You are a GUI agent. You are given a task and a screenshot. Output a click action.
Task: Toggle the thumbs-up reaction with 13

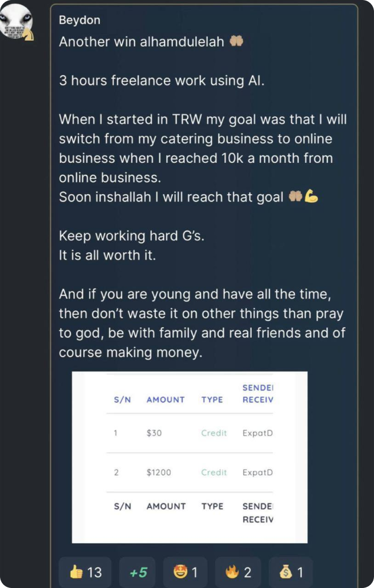pyautogui.click(x=85, y=571)
